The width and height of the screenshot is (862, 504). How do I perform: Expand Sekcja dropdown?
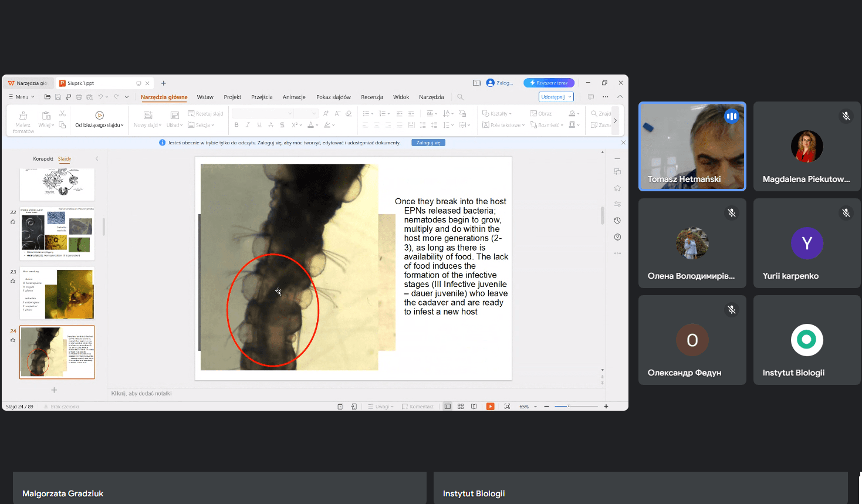click(201, 125)
